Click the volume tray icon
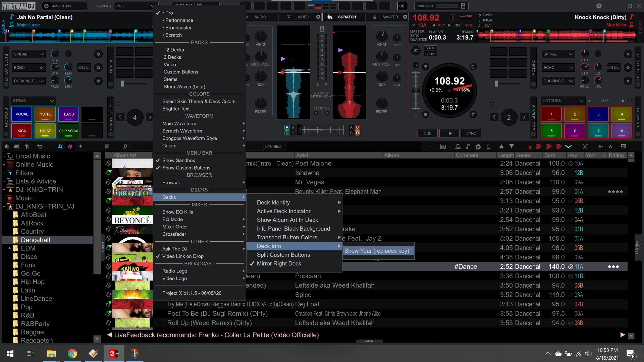Screen dimensions: 644x362 [x=588, y=354]
